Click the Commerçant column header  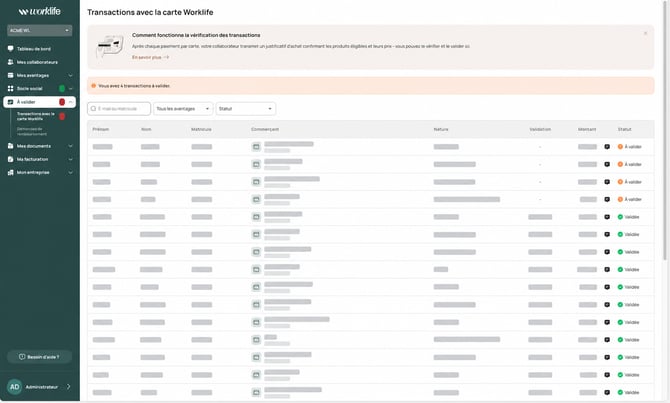[265, 129]
